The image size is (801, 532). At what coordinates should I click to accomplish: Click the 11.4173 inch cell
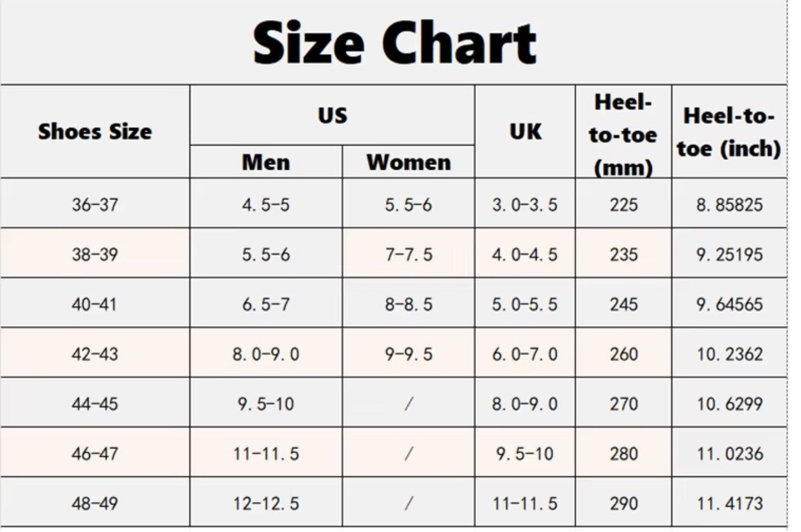pos(729,503)
